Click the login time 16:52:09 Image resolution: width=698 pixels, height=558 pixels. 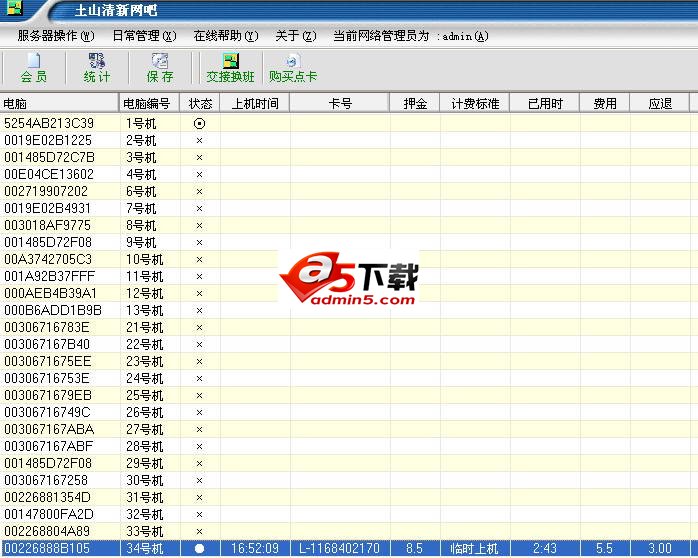(255, 548)
